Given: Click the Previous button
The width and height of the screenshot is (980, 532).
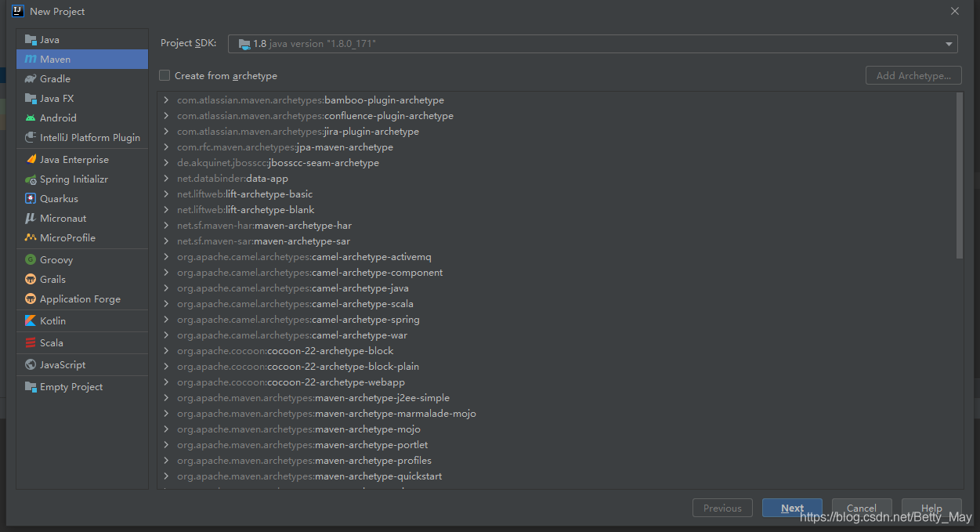Looking at the screenshot, I should (x=722, y=508).
